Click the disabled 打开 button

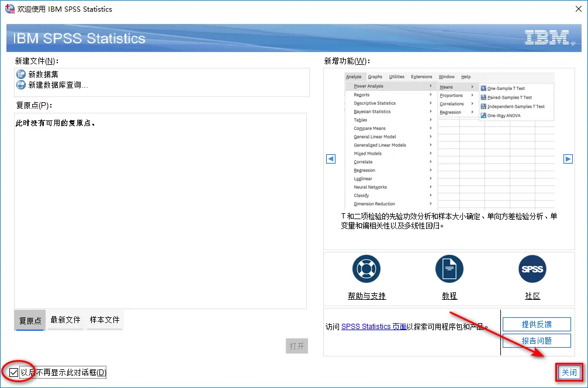pyautogui.click(x=296, y=346)
